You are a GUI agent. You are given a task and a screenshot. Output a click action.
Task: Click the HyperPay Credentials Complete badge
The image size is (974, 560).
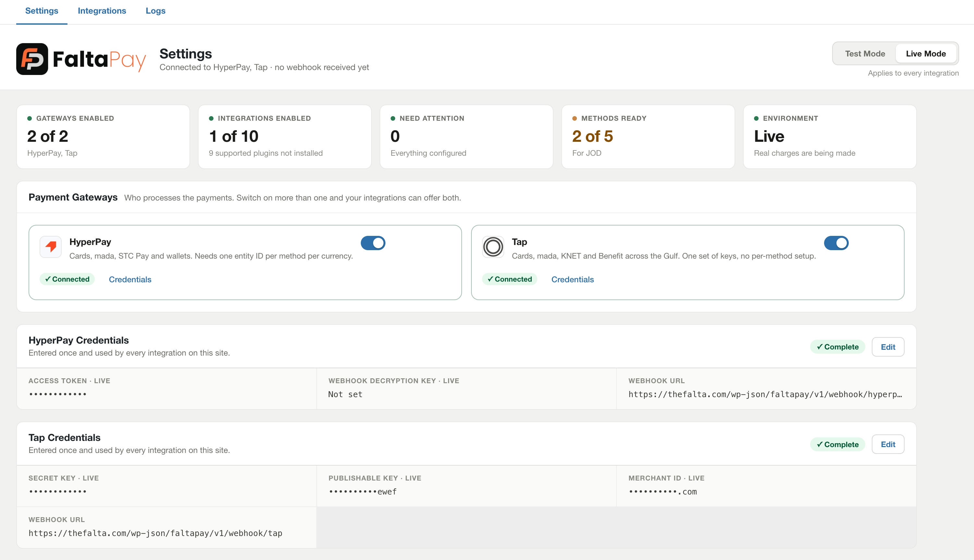(837, 347)
